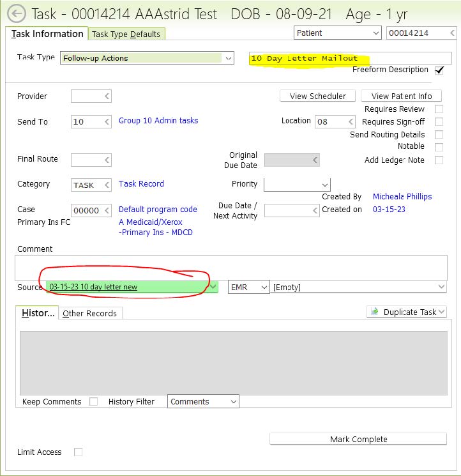The height and width of the screenshot is (476, 461).
Task: Click the Final Route lookup arrow
Action: click(x=107, y=160)
